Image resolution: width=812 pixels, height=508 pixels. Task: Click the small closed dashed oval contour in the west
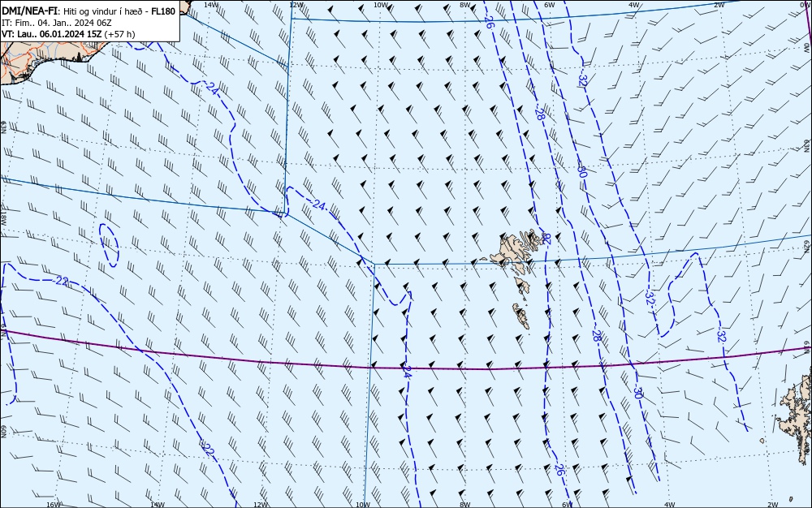(110, 245)
